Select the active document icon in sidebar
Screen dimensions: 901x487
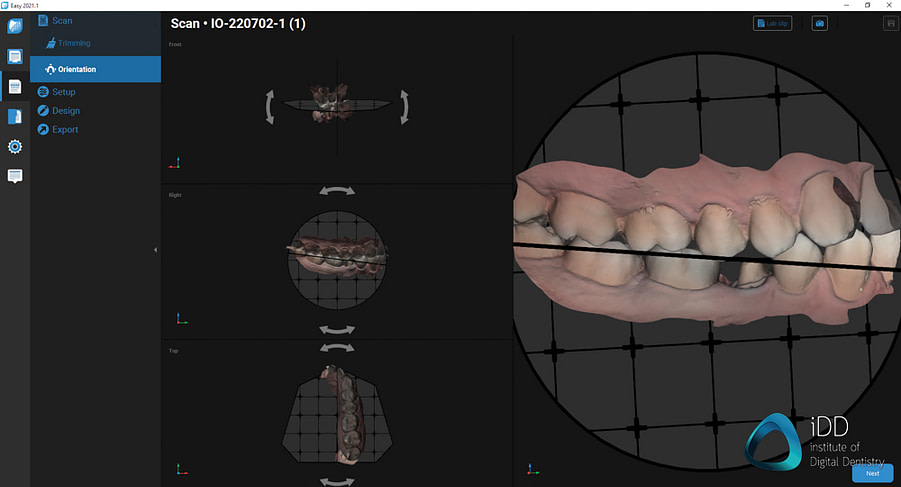coord(15,87)
